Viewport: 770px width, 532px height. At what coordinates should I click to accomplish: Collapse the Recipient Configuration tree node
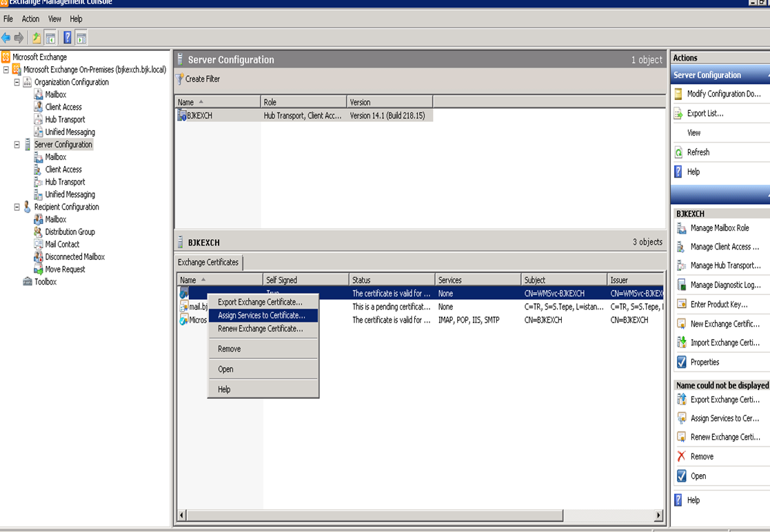[17, 207]
